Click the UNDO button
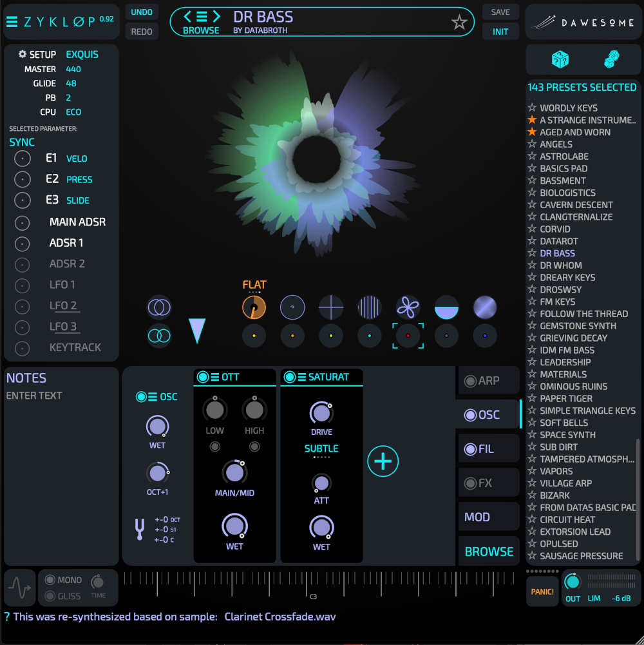This screenshot has width=644, height=645. (142, 12)
